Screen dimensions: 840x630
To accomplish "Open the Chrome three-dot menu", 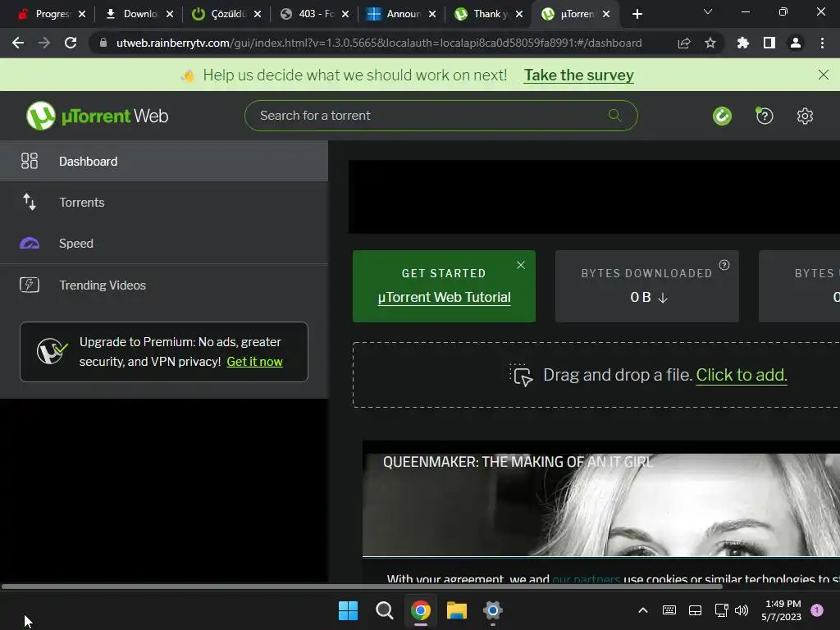I will [x=822, y=43].
